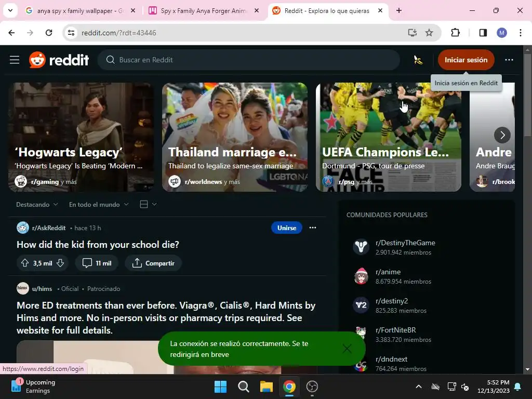
Task: Share the AskReddit post via Compartir
Action: pyautogui.click(x=153, y=263)
